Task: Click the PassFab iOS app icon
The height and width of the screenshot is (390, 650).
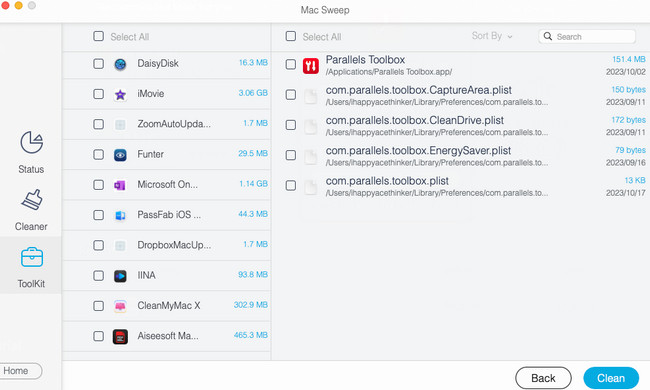Action: (120, 216)
